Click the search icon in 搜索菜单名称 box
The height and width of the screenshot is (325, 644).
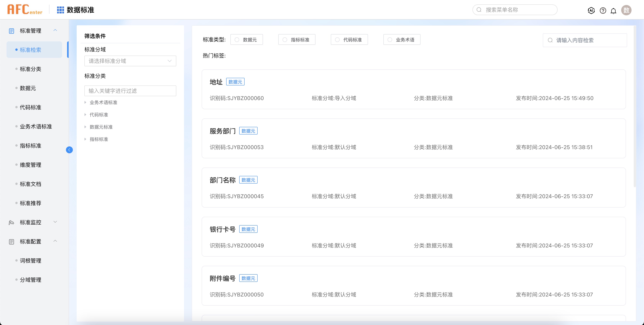[x=479, y=10]
